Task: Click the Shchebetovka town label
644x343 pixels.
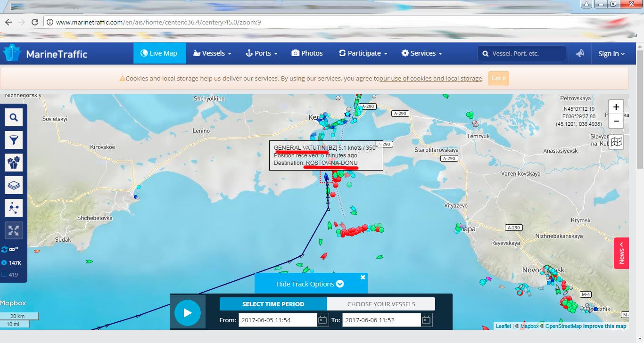Action: 95,218
